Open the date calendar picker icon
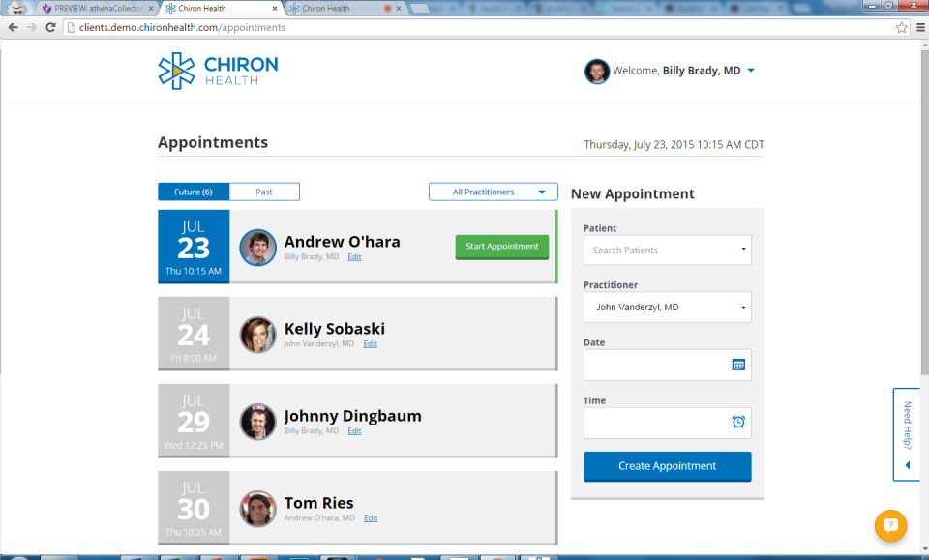 (x=738, y=365)
